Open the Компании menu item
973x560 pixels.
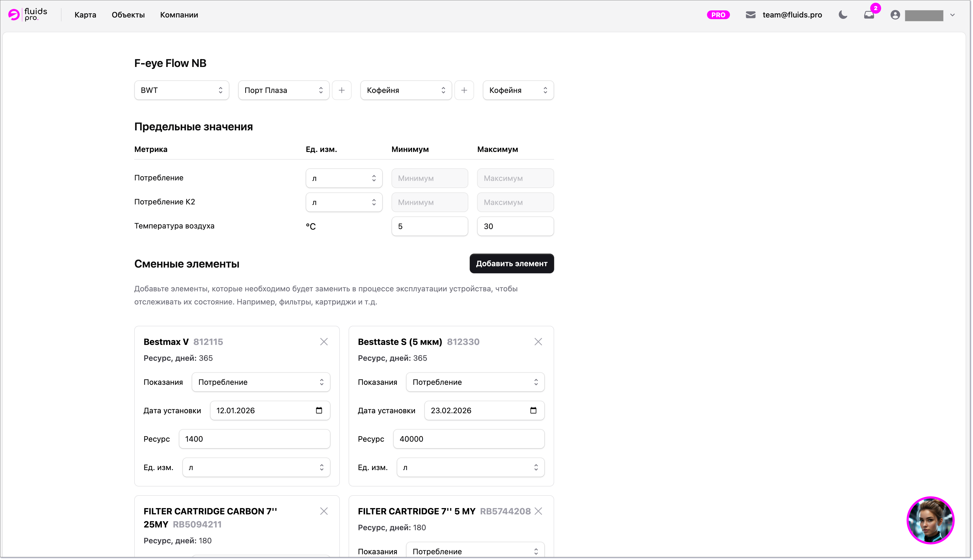pos(179,15)
